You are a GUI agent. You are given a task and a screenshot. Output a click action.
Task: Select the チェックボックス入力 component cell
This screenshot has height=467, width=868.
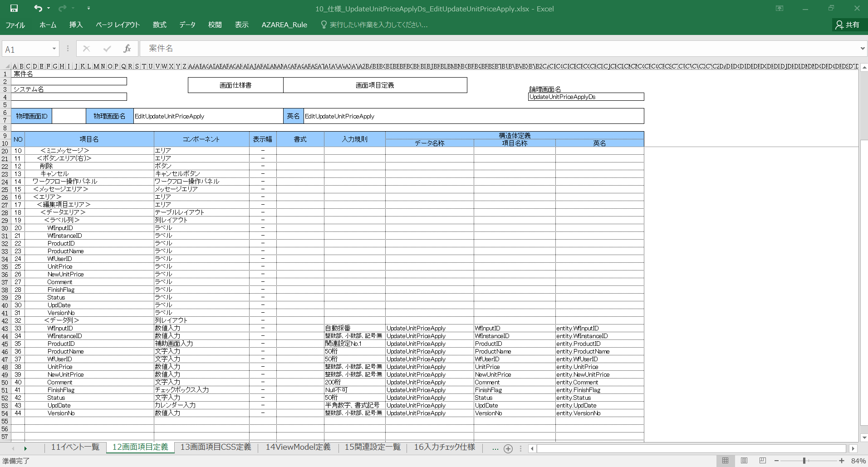201,390
